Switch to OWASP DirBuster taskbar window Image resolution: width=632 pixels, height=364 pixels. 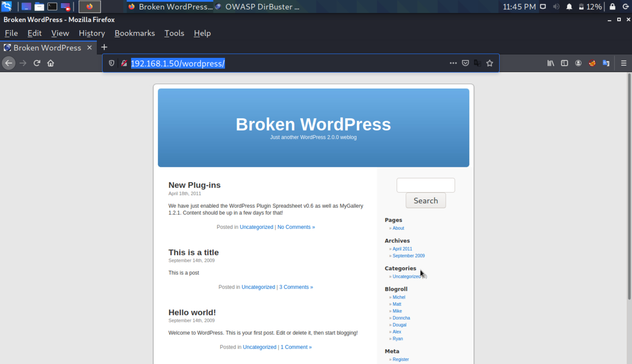pyautogui.click(x=257, y=7)
